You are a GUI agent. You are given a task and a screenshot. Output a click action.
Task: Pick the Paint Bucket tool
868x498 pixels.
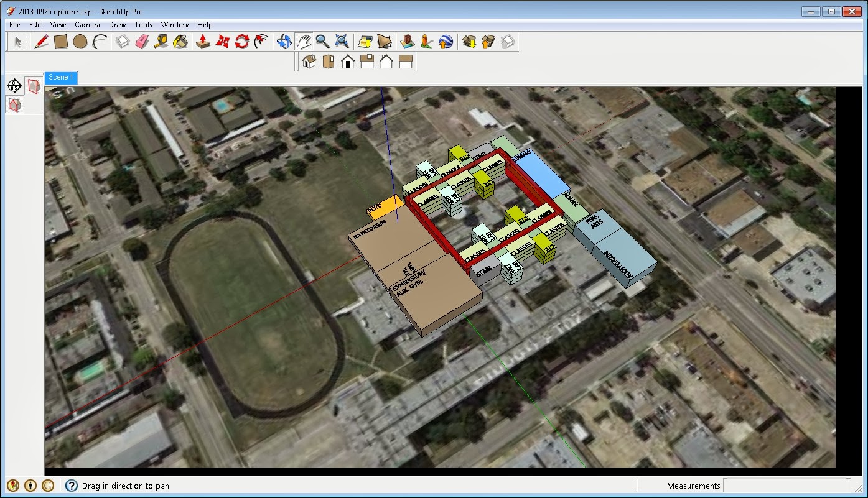[180, 41]
